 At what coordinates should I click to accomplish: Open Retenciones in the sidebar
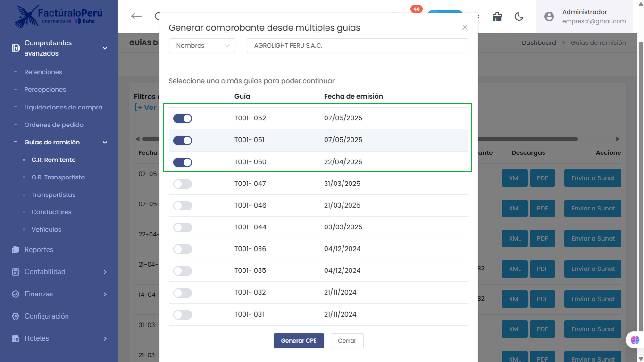pos(43,72)
